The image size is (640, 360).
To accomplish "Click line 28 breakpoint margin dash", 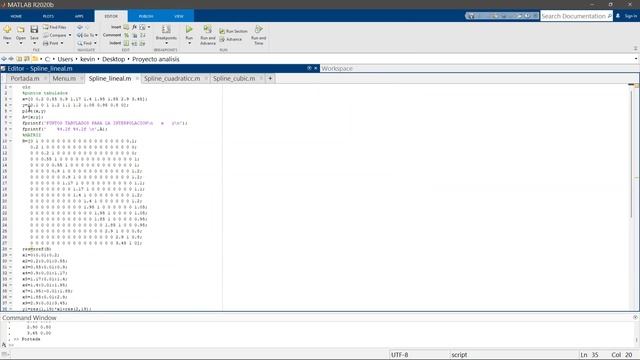I will point(11,249).
